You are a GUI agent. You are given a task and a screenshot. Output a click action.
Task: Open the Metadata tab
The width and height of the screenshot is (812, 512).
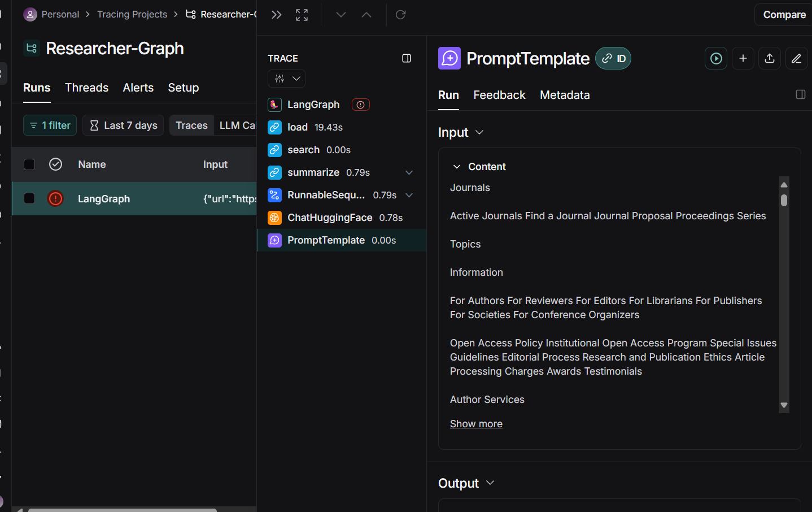pyautogui.click(x=565, y=95)
